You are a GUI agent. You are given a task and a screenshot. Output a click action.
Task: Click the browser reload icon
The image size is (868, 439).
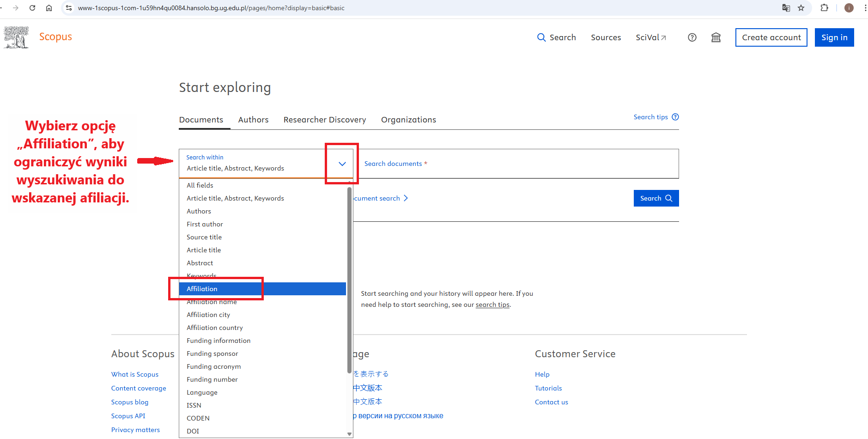tap(32, 8)
